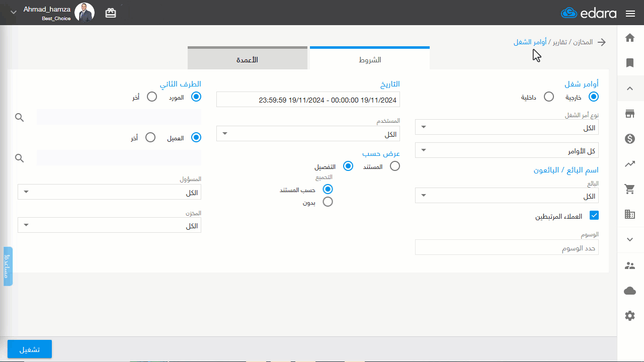Switch to the الشروط tab

point(370,58)
